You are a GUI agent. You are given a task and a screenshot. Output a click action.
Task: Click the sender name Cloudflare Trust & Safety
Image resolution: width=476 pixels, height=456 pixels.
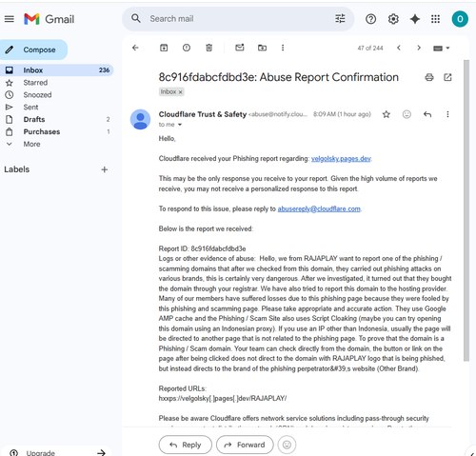[203, 114]
